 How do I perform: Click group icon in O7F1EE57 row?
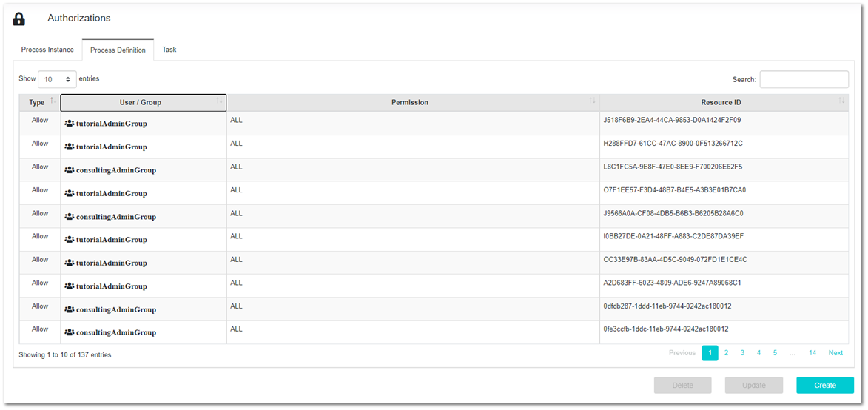70,193
